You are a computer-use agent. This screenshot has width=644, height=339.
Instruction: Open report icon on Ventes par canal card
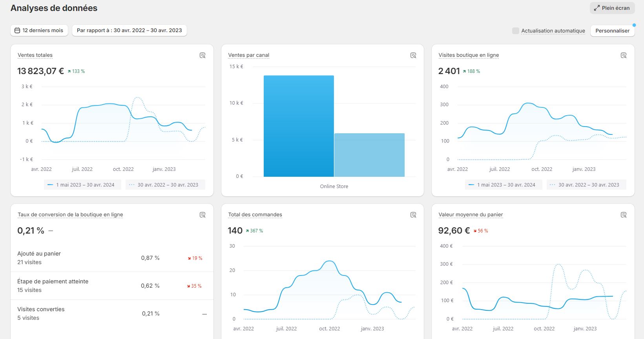pos(413,55)
